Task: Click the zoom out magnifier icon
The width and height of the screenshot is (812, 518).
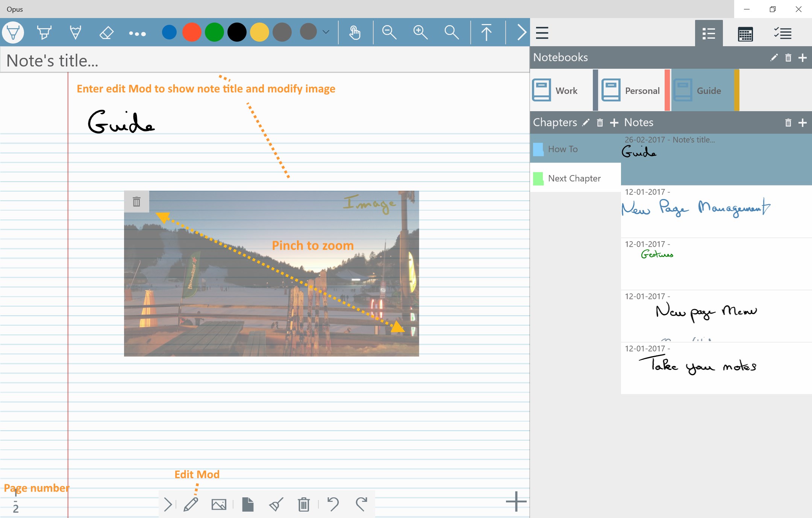Action: [389, 33]
